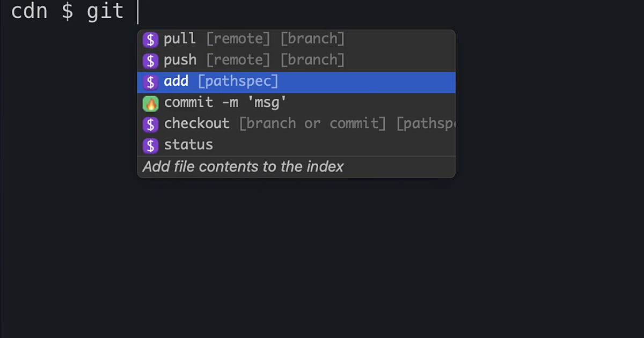Viewport: 644px width, 338px height.
Task: Click the 'Add file contents to the index' description
Action: [242, 166]
